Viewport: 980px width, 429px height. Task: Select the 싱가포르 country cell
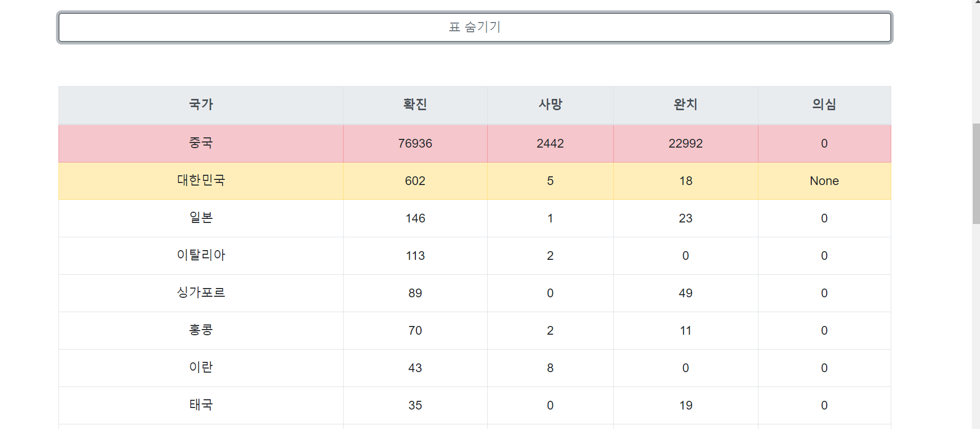point(201,293)
